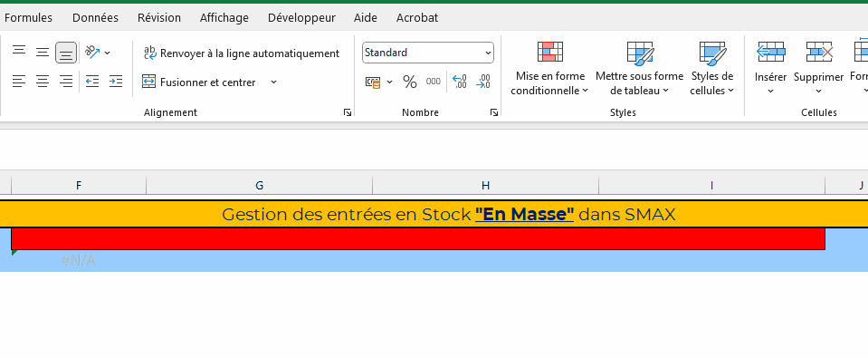Remove a decimal place

coord(483,82)
